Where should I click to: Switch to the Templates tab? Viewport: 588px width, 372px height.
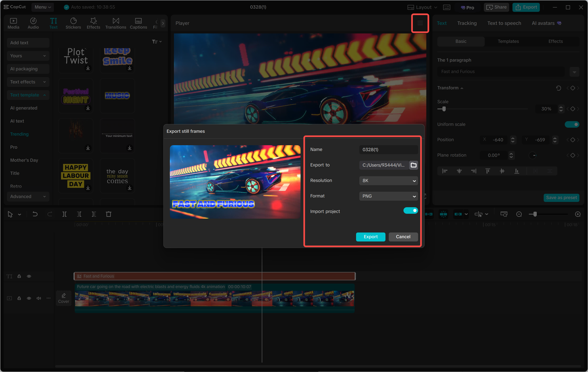click(x=508, y=41)
